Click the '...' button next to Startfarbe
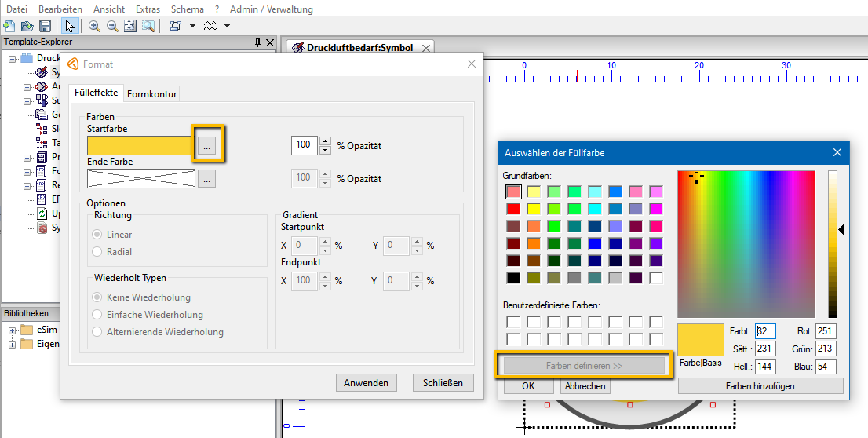Viewport: 868px width, 438px height. 206,146
